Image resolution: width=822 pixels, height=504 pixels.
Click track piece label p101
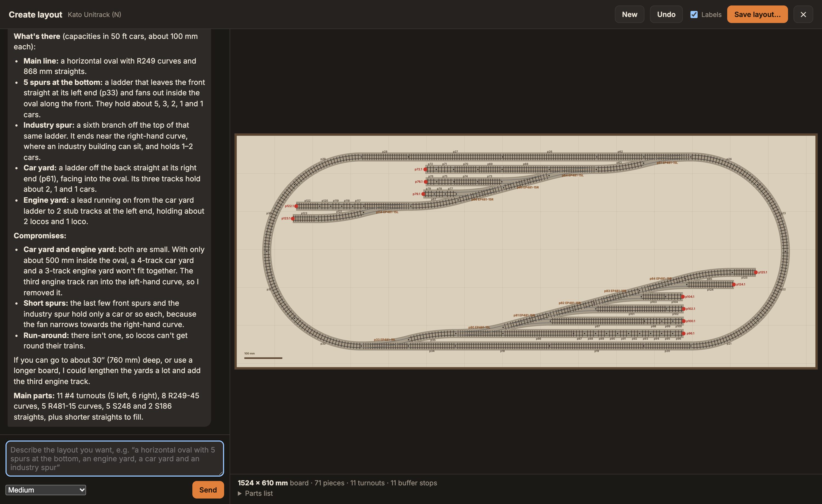[632, 314]
